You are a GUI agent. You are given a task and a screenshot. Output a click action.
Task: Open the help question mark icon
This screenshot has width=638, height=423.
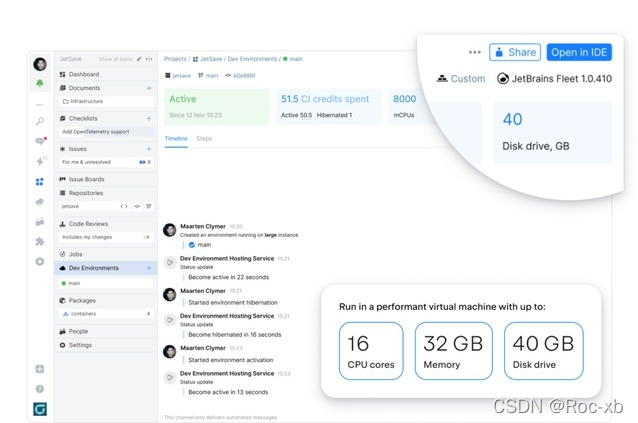(40, 389)
